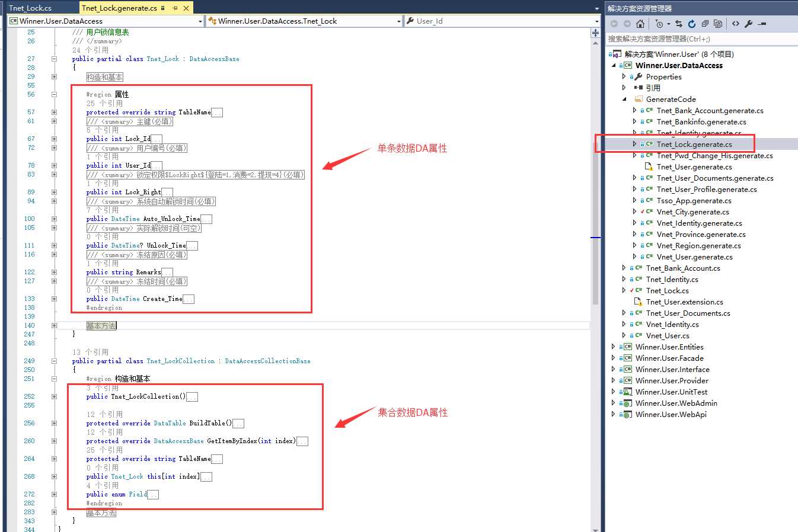Open Properties wrench icon in Solution Explorer
The width and height of the screenshot is (798, 532).
[748, 24]
